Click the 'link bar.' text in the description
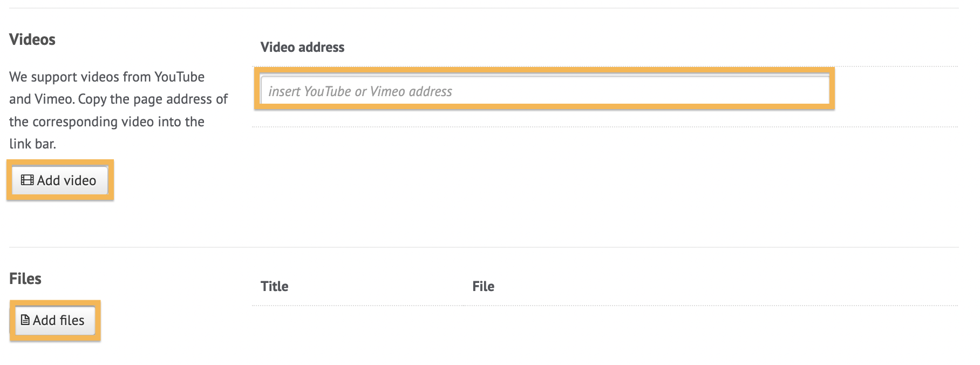Image resolution: width=980 pixels, height=365 pixels. coord(32,144)
